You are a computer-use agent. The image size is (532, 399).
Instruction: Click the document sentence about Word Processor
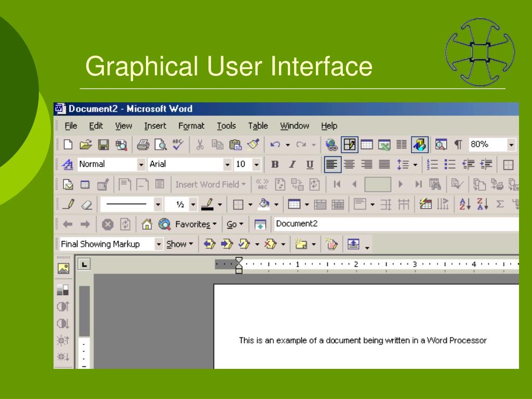[x=363, y=340]
